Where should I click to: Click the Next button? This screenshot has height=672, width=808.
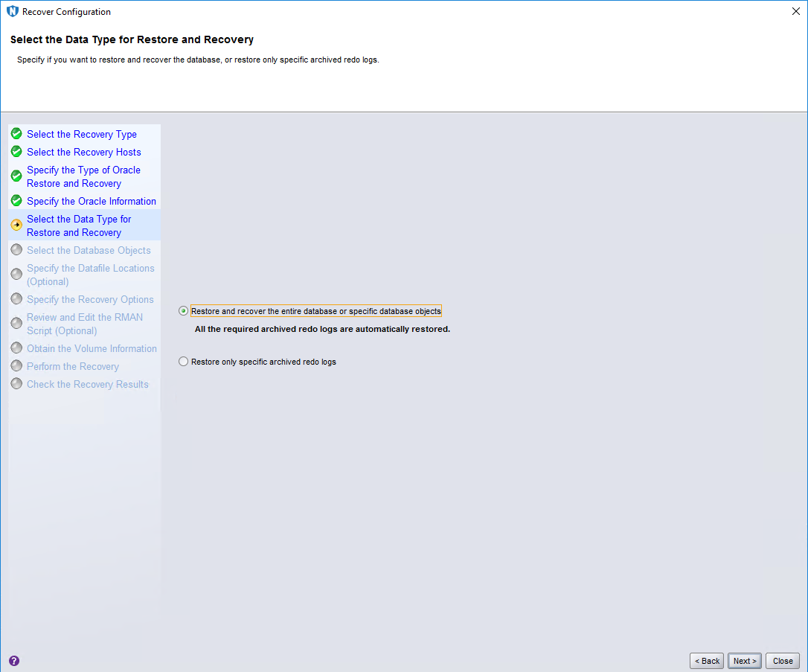tap(744, 661)
